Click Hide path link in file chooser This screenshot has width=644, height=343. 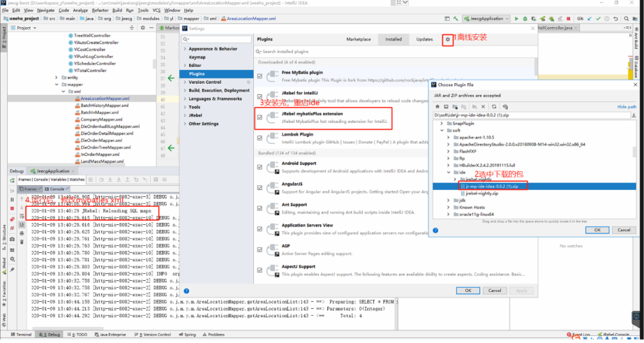627,107
